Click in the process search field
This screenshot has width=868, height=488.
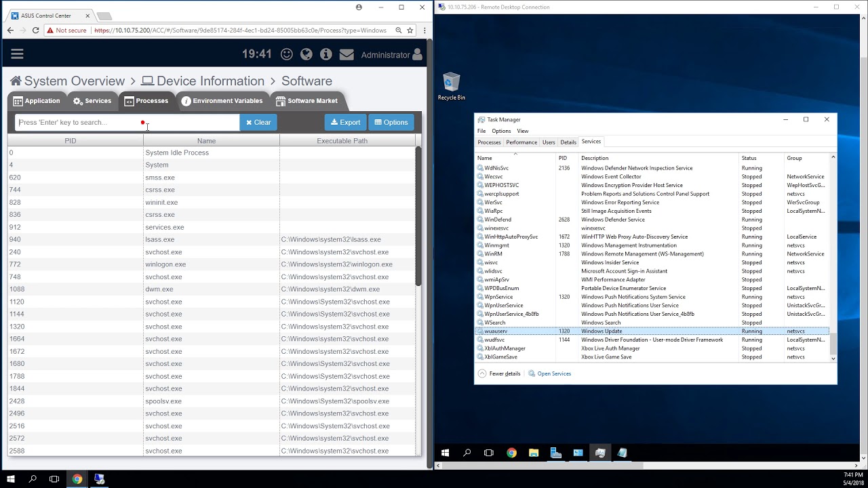click(127, 123)
